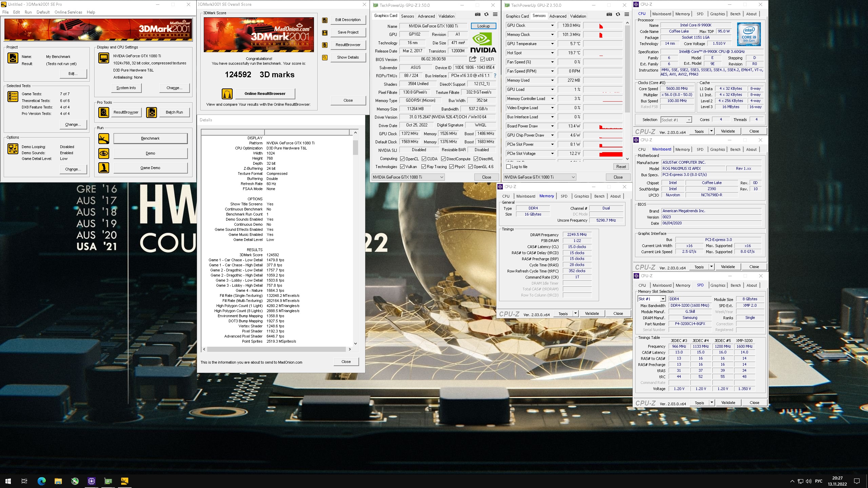Click the Game Demo icon
Screen dimensions: 868x488
click(x=104, y=168)
